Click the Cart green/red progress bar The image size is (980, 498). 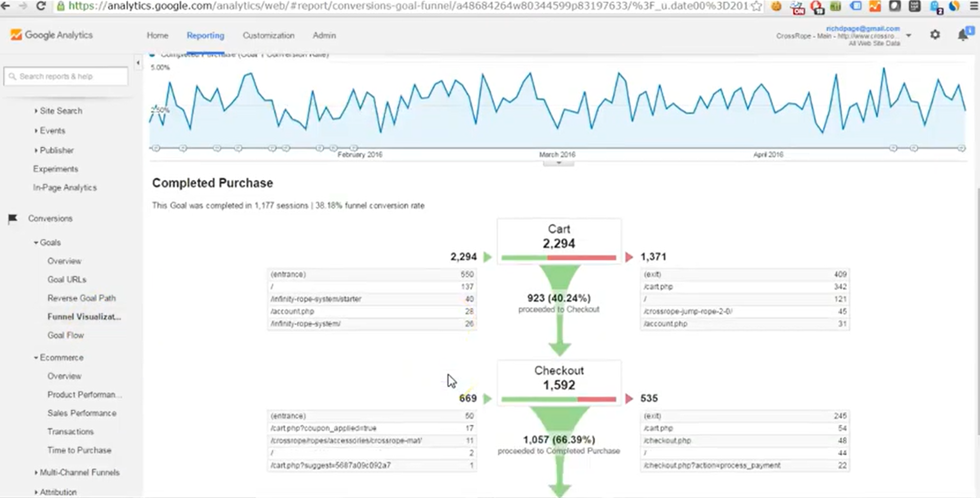click(559, 257)
